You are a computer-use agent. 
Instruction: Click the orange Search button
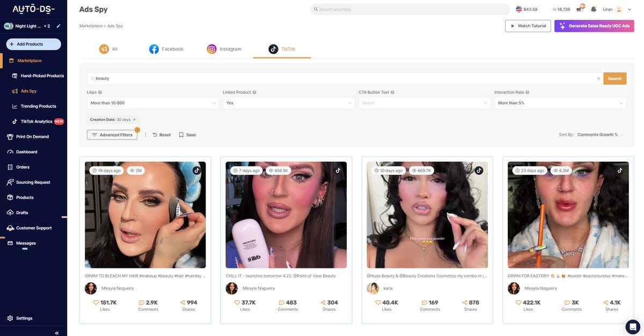(x=615, y=78)
